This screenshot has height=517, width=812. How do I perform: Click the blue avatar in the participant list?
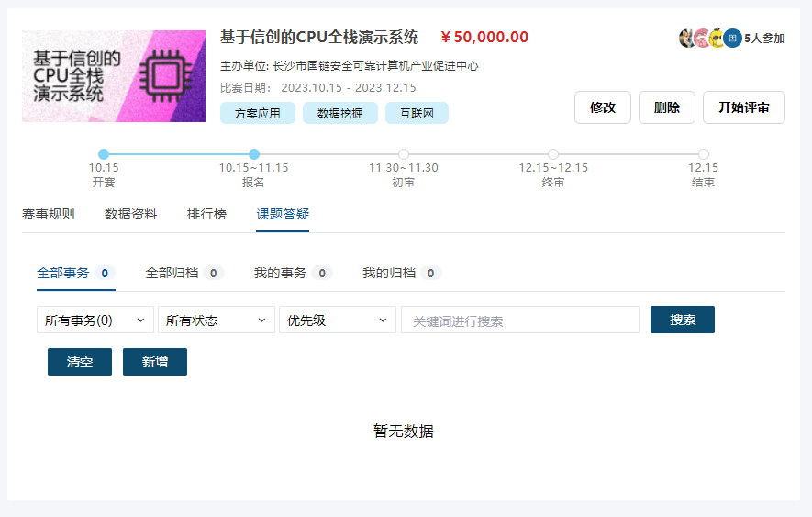tap(731, 38)
